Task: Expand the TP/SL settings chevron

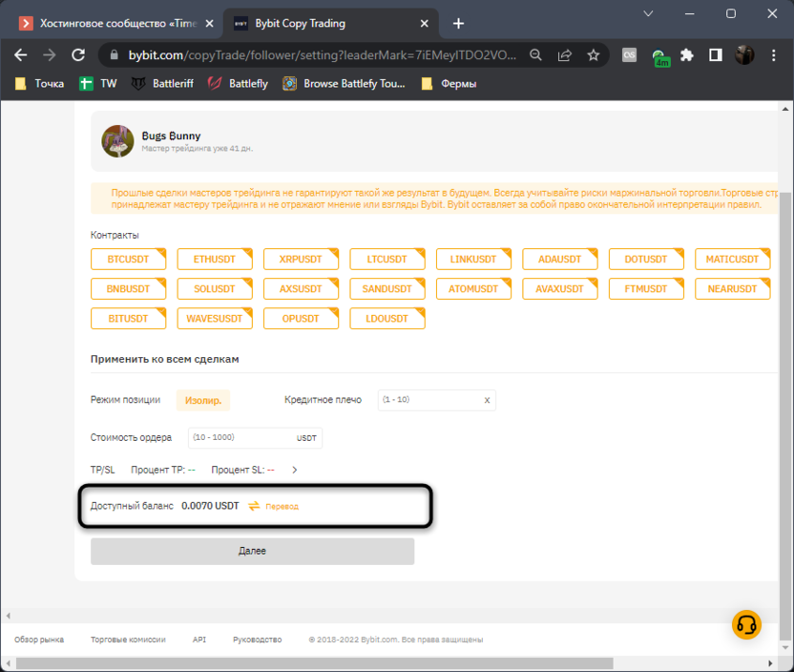Action: (x=295, y=470)
